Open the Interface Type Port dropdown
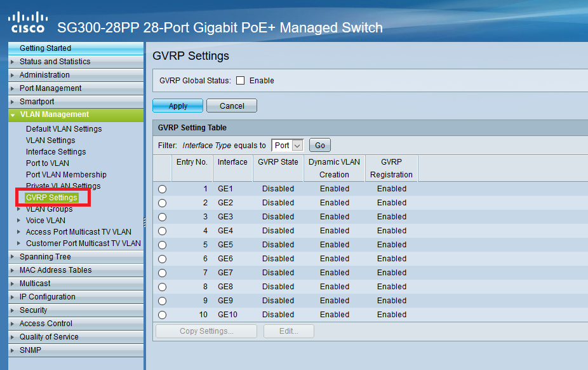588x370 pixels. [287, 145]
